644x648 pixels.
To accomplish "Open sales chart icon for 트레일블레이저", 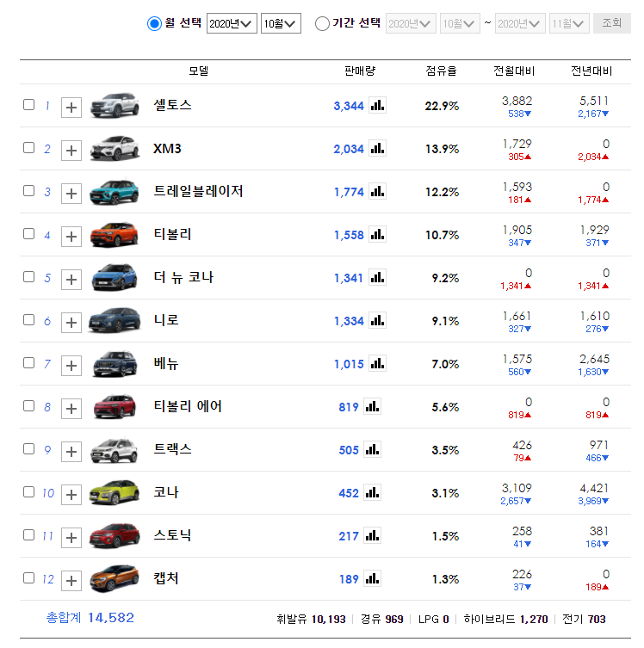I will tap(377, 191).
